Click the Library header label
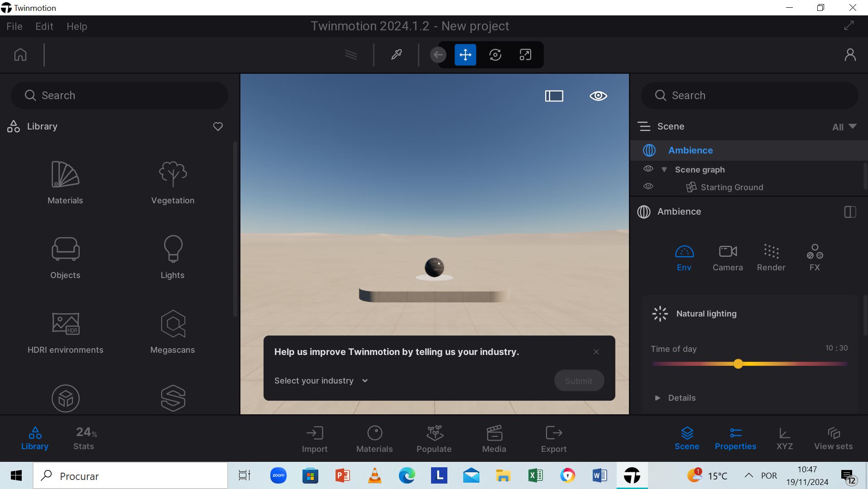Image resolution: width=868 pixels, height=489 pixels. 42,126
